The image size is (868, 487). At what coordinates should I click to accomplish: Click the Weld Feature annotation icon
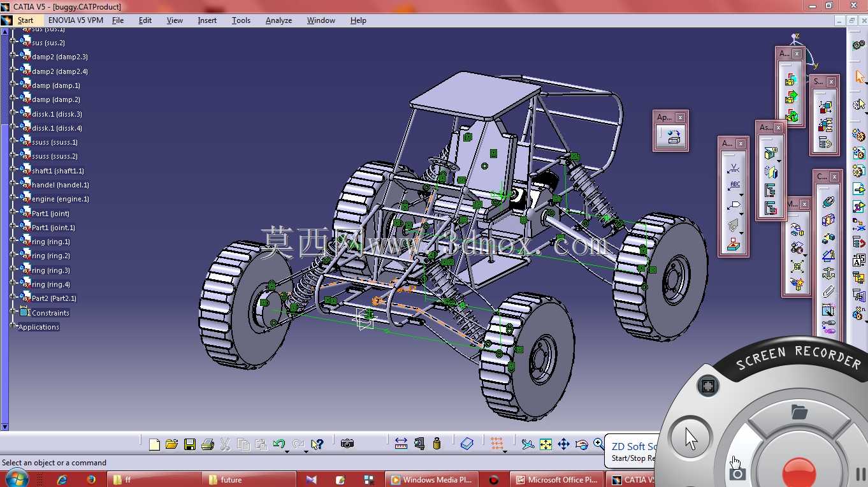point(734,169)
